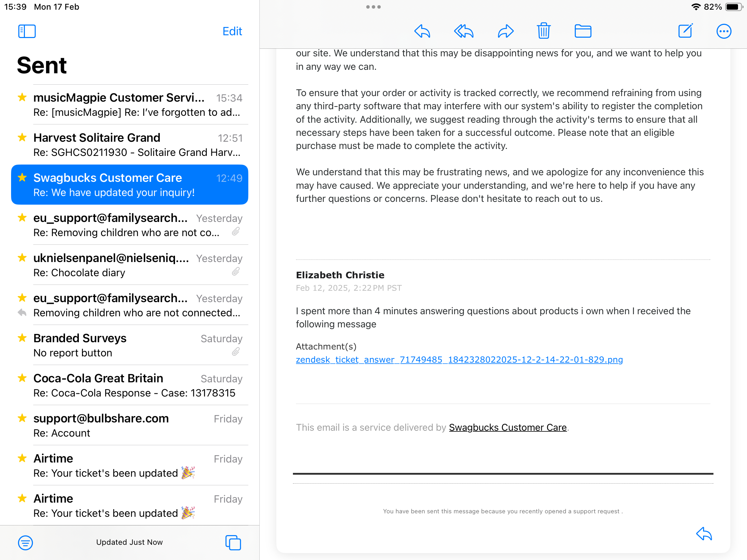Click the Forward arrow icon

click(x=506, y=31)
